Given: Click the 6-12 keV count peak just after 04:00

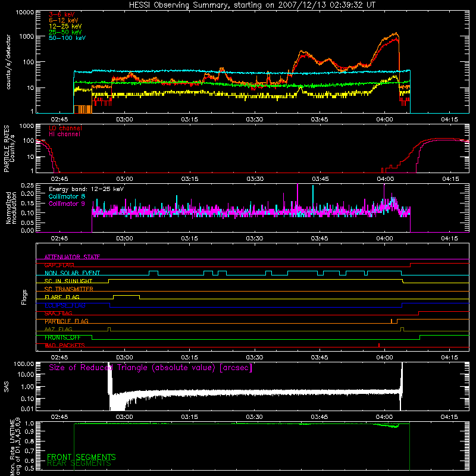Looking at the screenshot, I should [x=396, y=33].
